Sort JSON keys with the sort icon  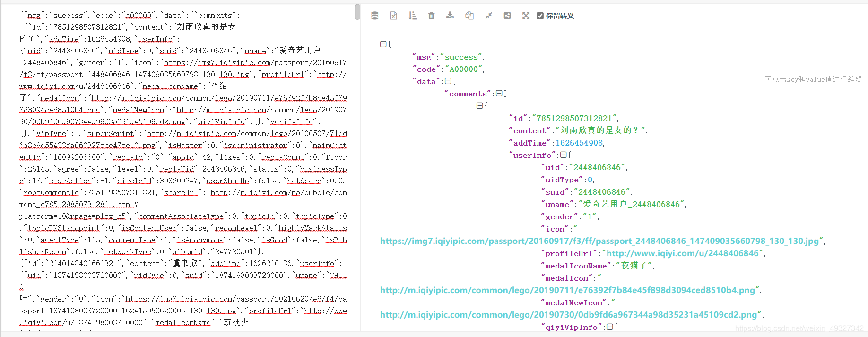(412, 16)
